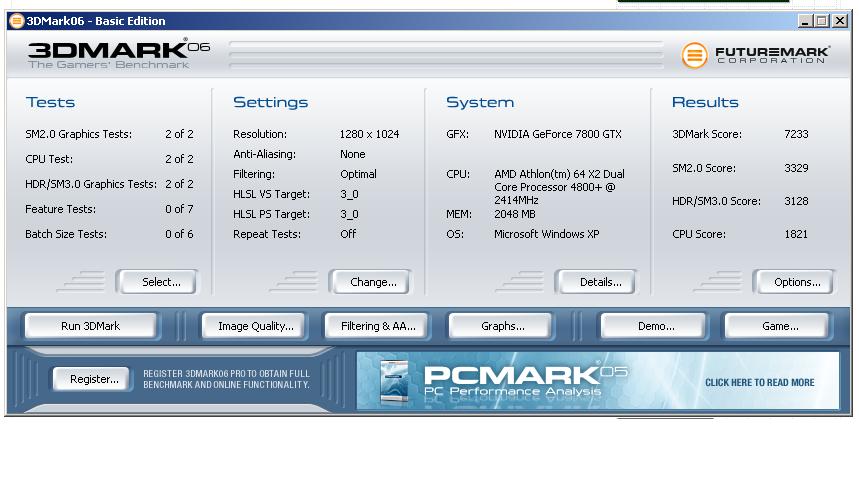Viewport: 859px width, 482px height.
Task: Click the Futuremark orange logo icon
Action: pos(694,55)
